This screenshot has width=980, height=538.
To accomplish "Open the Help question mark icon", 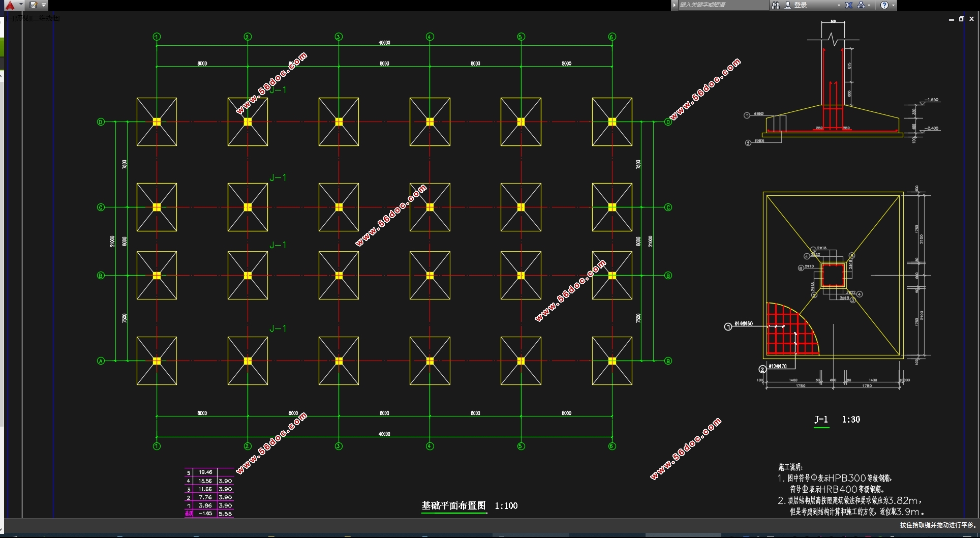I will tap(884, 5).
